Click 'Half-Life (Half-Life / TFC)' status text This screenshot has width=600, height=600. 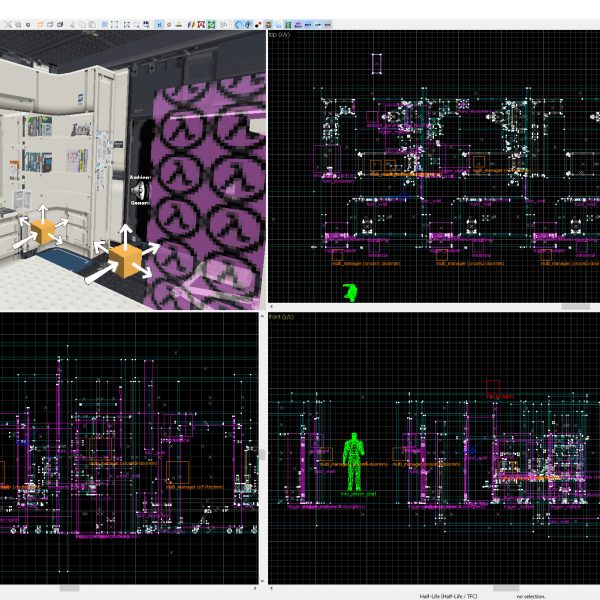[448, 596]
